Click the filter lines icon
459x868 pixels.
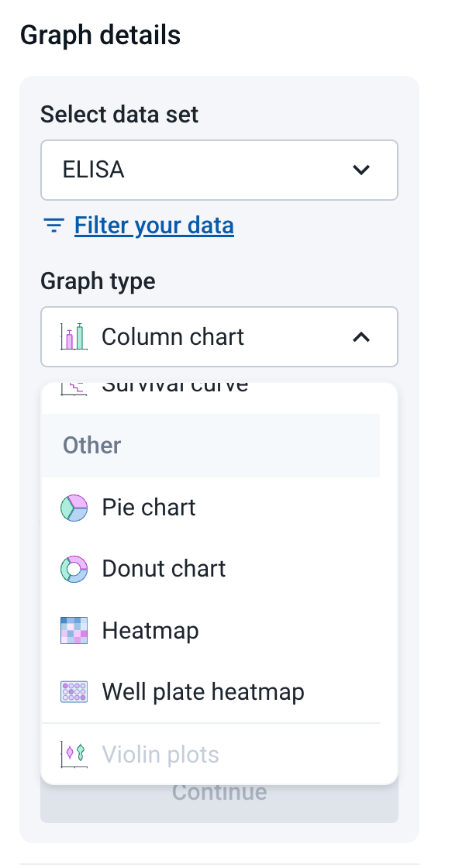(x=53, y=226)
